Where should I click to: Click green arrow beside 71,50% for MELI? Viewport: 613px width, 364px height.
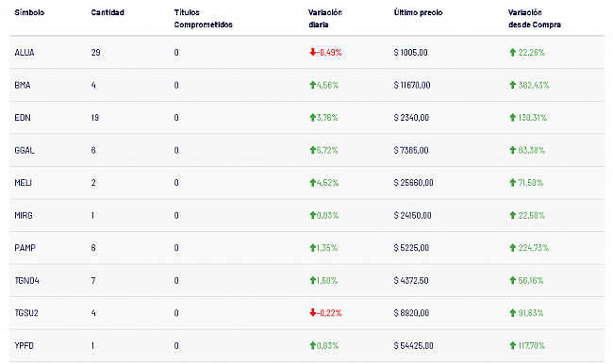click(512, 183)
